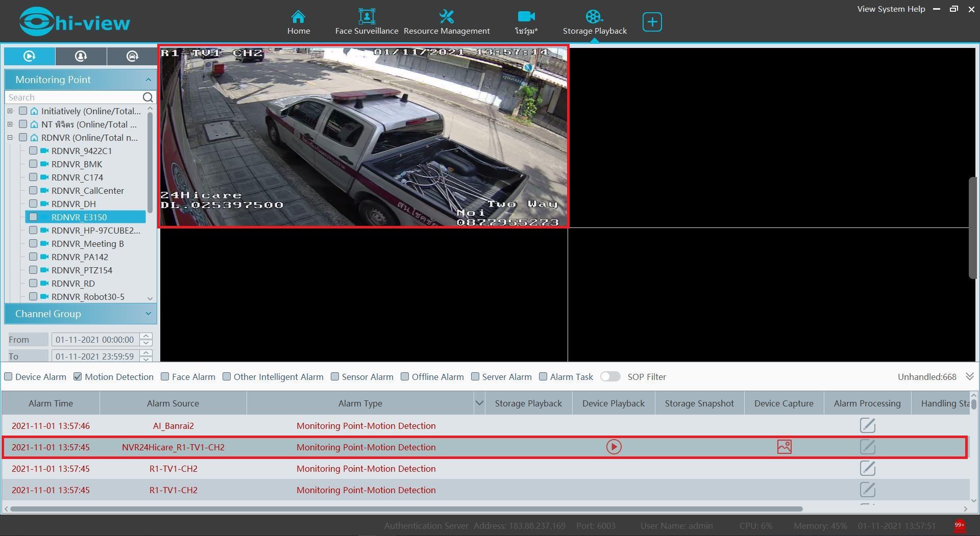The height and width of the screenshot is (536, 980).
Task: Go to the Face Surveillance tab
Action: click(366, 22)
